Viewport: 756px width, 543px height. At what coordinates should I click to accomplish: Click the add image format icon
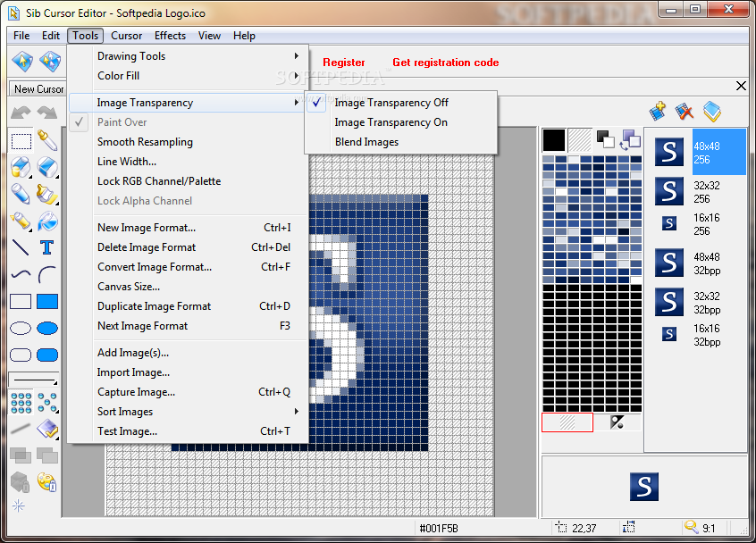tap(658, 112)
